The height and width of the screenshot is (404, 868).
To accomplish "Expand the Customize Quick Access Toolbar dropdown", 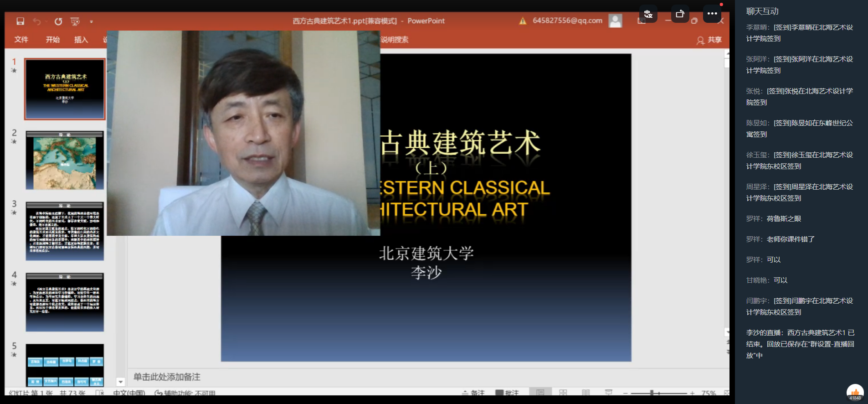I will point(92,21).
